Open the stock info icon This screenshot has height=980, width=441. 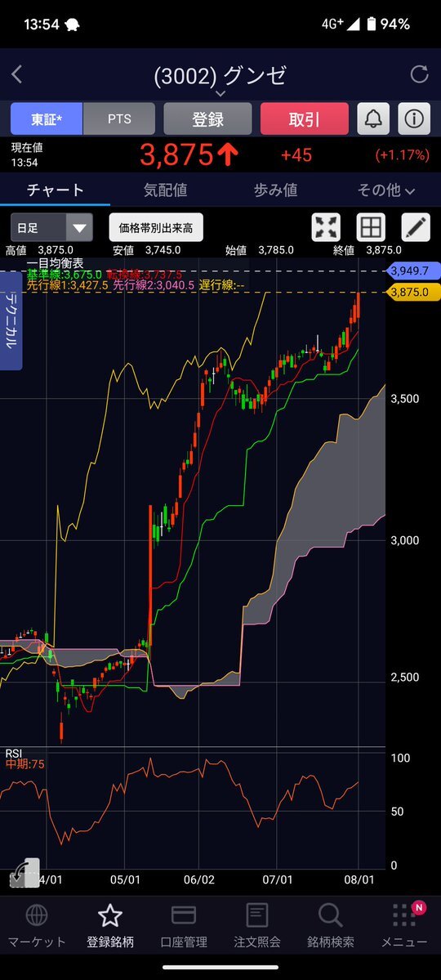pyautogui.click(x=414, y=119)
